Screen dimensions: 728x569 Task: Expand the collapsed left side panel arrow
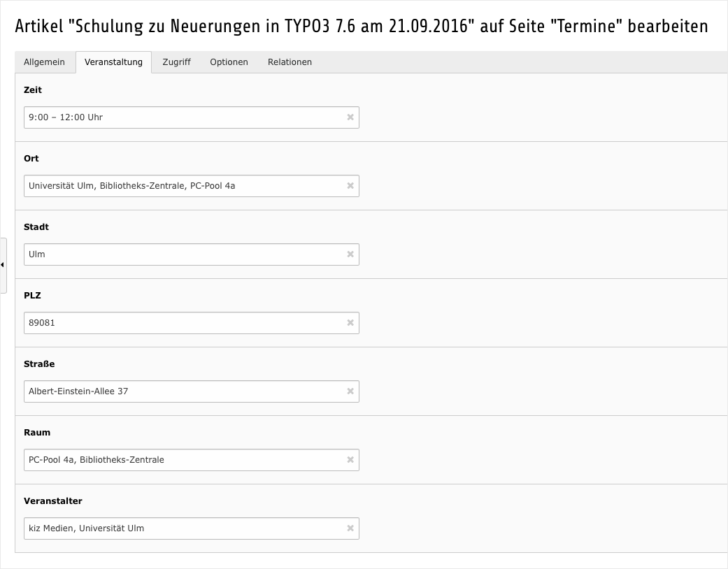coord(3,265)
